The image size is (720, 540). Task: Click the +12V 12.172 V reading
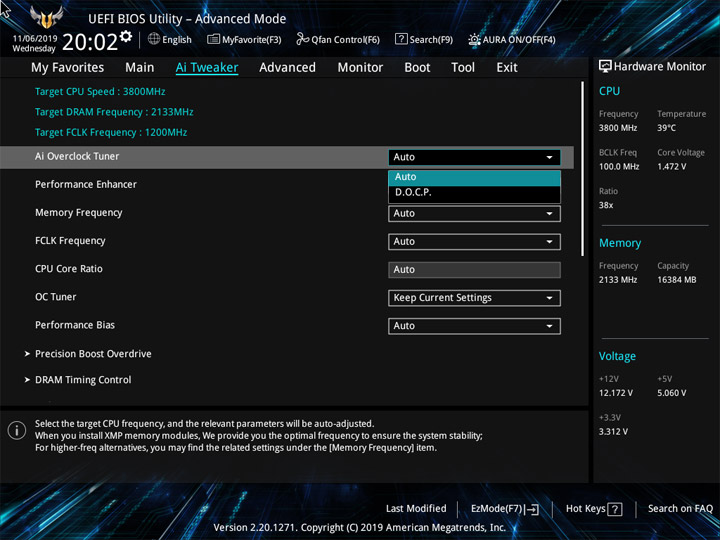(x=616, y=393)
